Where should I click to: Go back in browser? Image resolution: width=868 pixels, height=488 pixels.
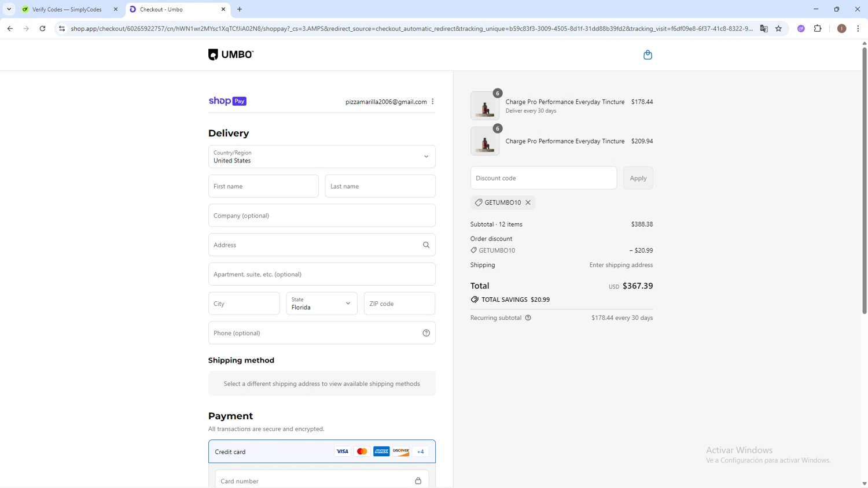pyautogui.click(x=10, y=28)
